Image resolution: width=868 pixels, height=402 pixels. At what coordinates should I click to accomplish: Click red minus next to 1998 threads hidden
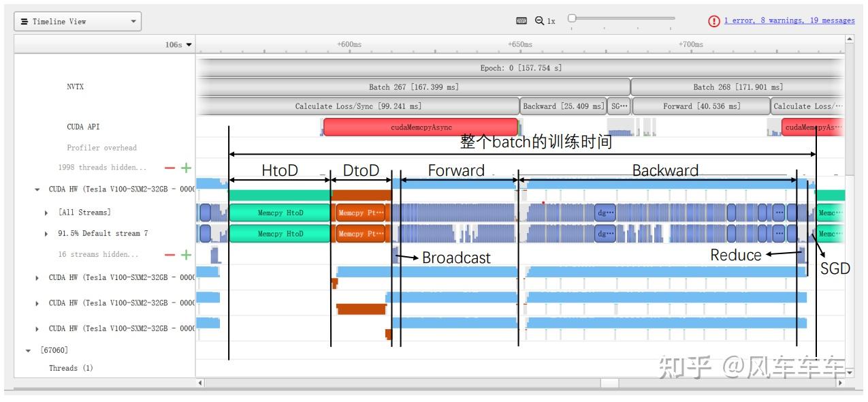click(170, 168)
